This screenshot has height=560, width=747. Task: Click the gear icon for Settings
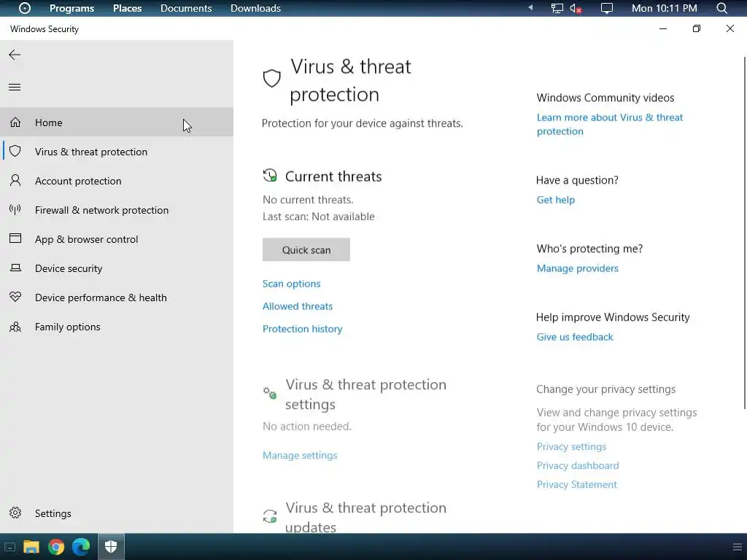click(15, 513)
